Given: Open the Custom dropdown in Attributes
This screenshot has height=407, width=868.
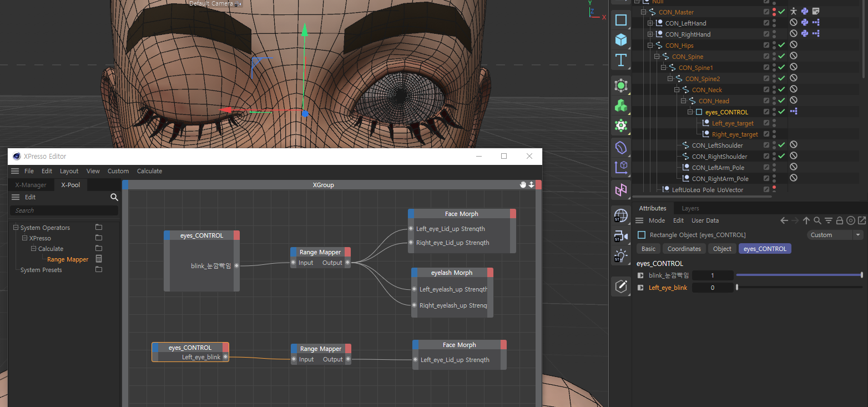Looking at the screenshot, I should (x=835, y=235).
